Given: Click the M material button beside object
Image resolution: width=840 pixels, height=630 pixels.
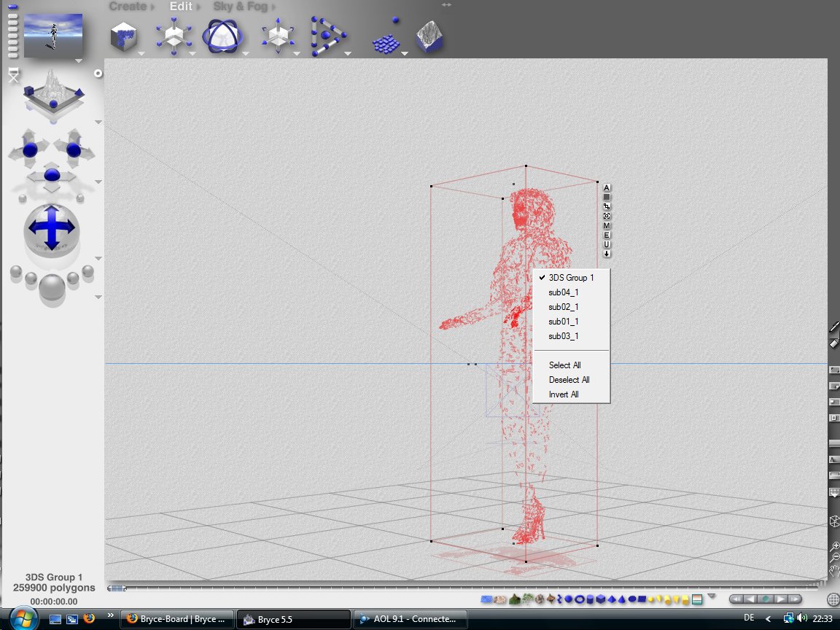Looking at the screenshot, I should coord(607,225).
